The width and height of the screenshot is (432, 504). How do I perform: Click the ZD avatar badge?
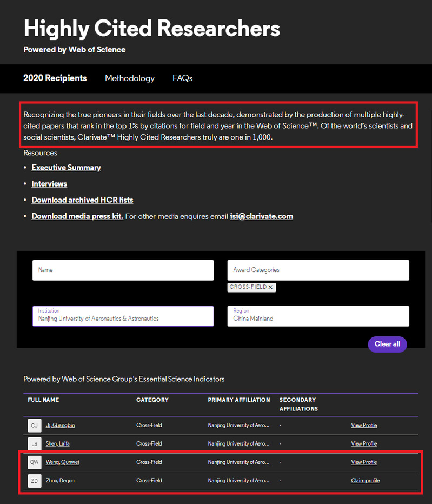[34, 481]
